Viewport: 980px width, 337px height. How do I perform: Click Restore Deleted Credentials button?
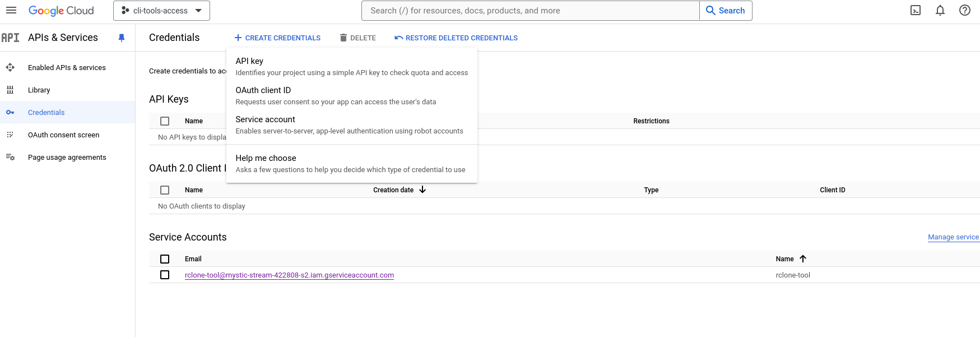click(x=456, y=38)
